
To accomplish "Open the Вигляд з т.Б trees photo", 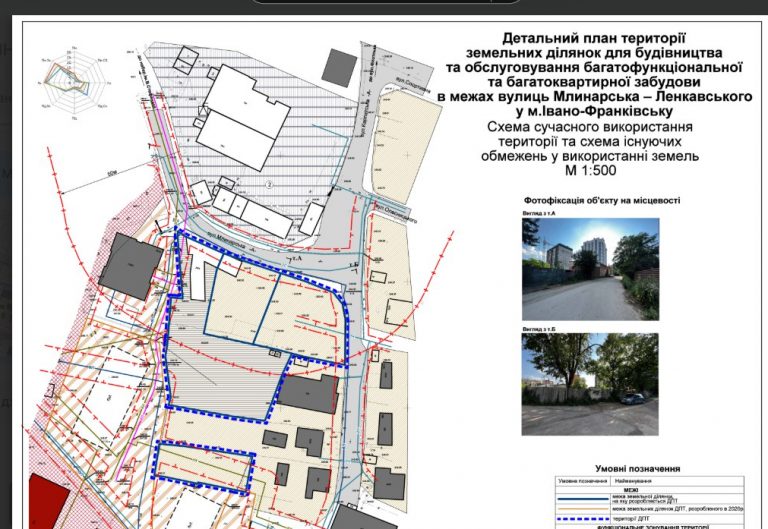I will pyautogui.click(x=590, y=385).
